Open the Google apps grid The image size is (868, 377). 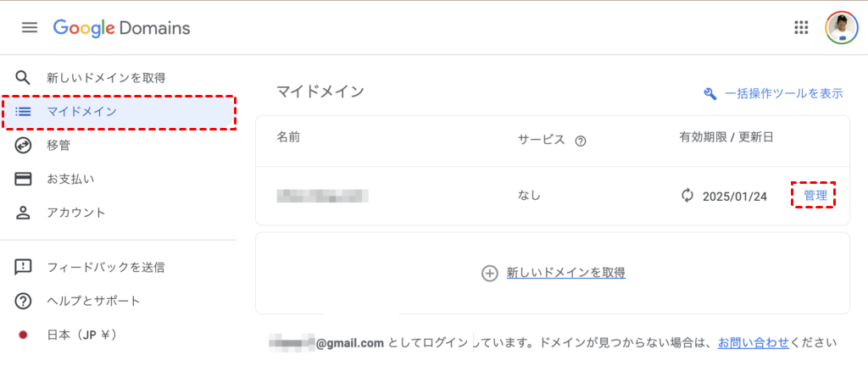coord(801,28)
